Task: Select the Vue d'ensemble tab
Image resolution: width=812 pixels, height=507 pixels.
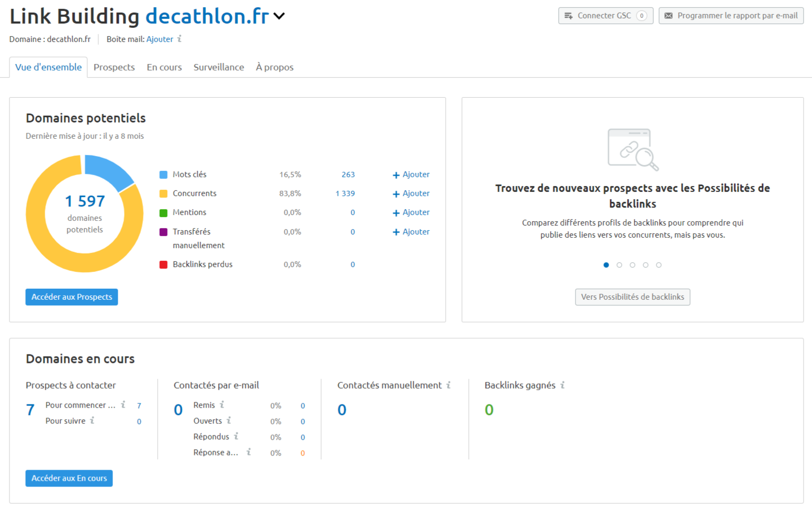Action: [x=48, y=67]
